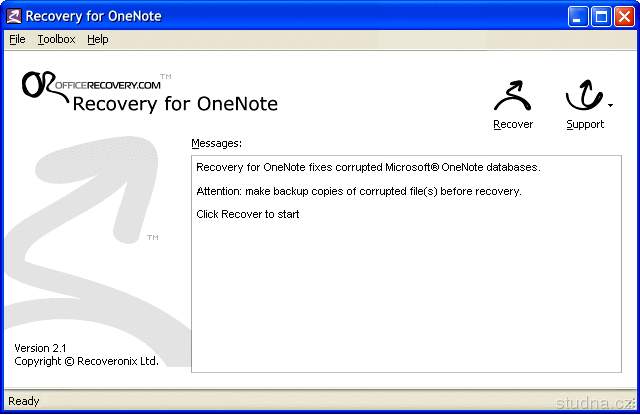Click the 'fixes corrupted Microsoft OneNote databases' line
Screen dimensions: 640x415
coord(368,167)
